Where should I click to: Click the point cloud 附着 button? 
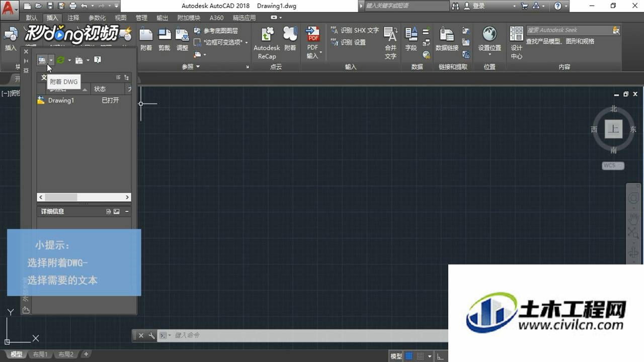tap(290, 39)
